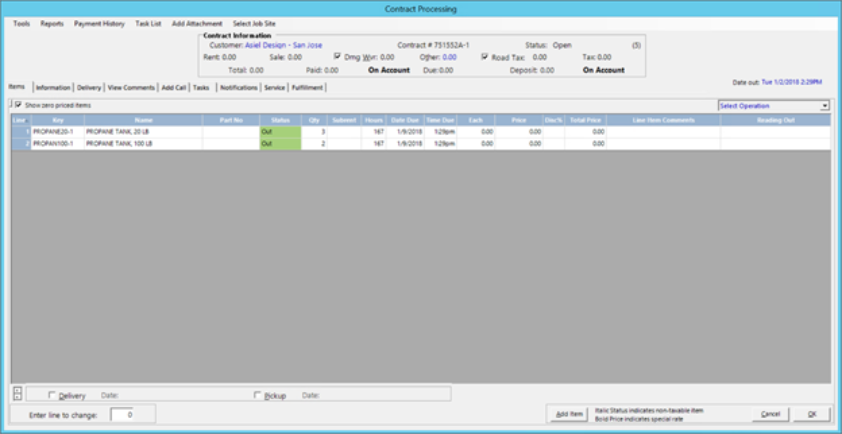
Task: Click line number 2 row header
Action: pyautogui.click(x=21, y=144)
